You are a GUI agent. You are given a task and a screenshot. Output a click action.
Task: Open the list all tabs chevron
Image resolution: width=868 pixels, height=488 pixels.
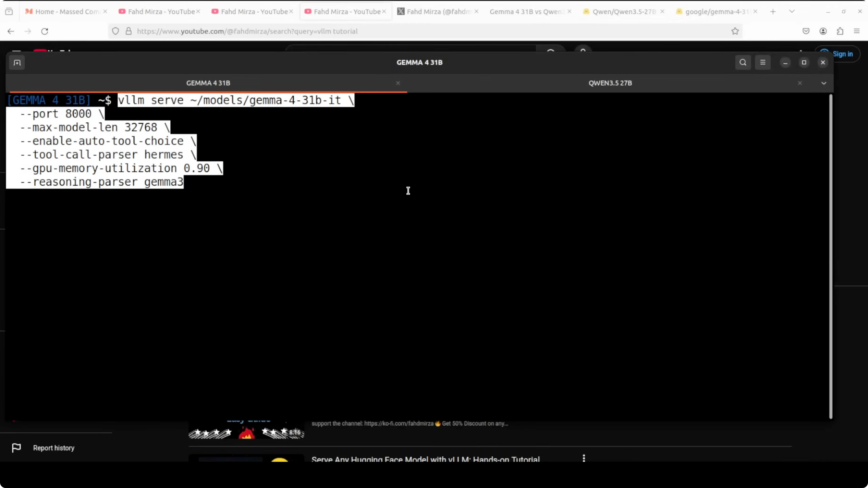point(792,12)
